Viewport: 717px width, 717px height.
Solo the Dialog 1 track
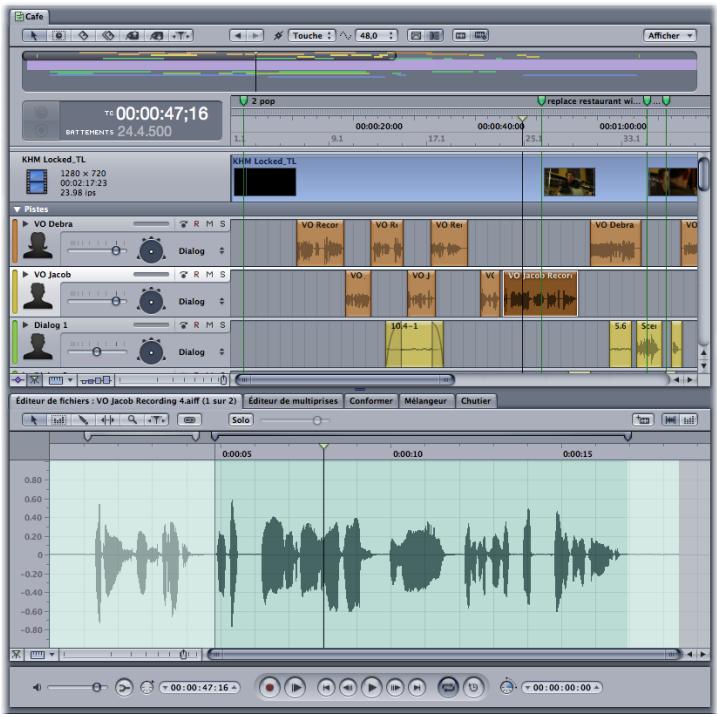[x=223, y=325]
